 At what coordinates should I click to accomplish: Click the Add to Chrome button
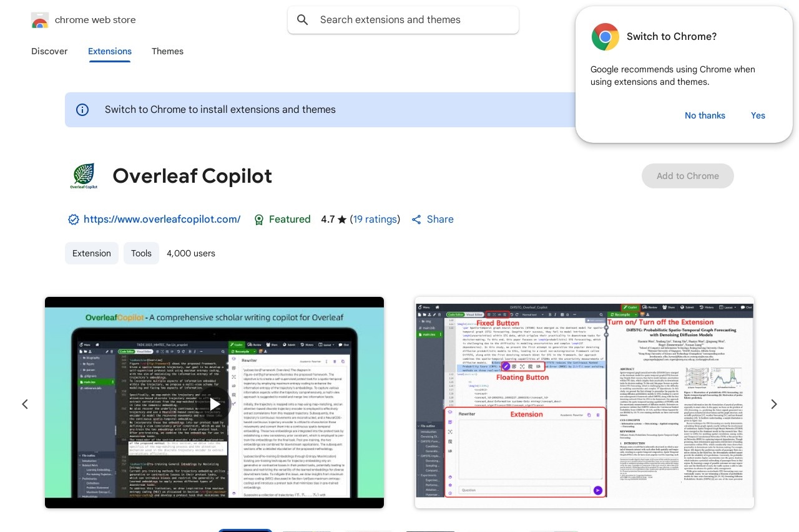tap(688, 176)
